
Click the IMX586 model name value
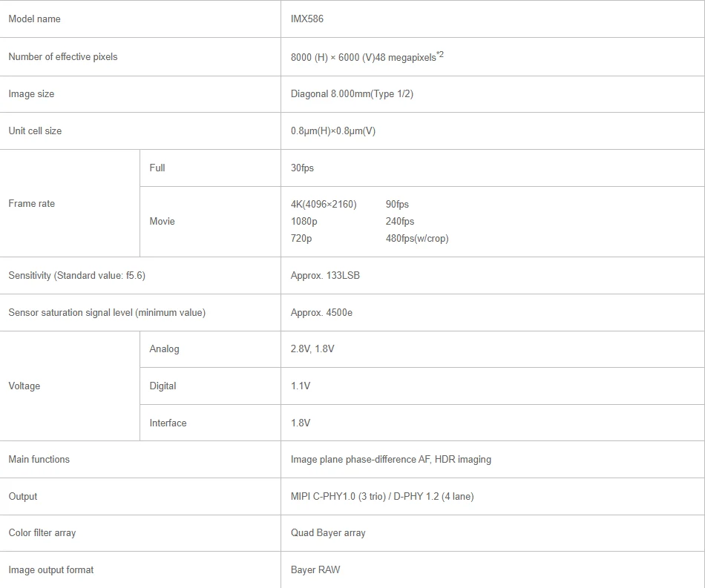pyautogui.click(x=307, y=19)
